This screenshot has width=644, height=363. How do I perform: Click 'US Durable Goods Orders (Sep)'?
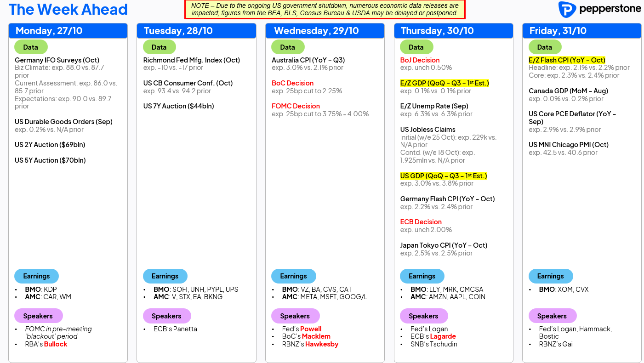tap(63, 122)
